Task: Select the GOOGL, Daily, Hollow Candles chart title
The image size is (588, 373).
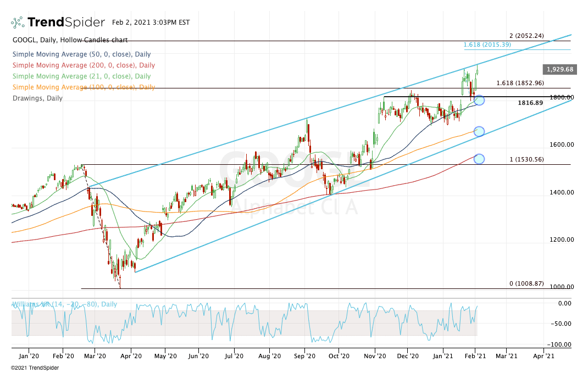Action: pyautogui.click(x=69, y=40)
